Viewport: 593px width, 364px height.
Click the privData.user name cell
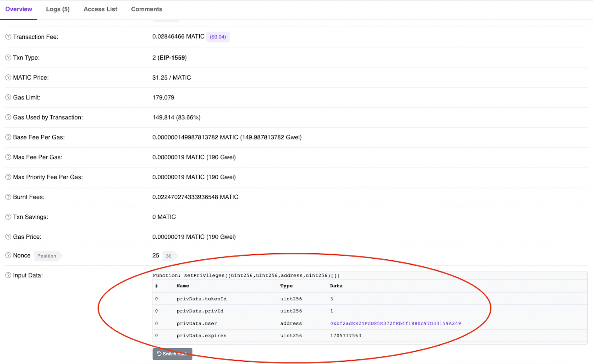coord(197,324)
